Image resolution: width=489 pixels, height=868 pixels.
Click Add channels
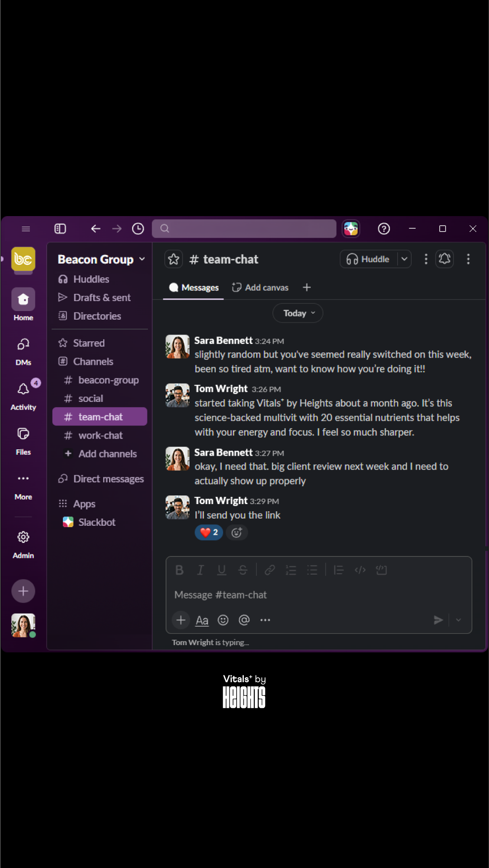[x=100, y=454]
